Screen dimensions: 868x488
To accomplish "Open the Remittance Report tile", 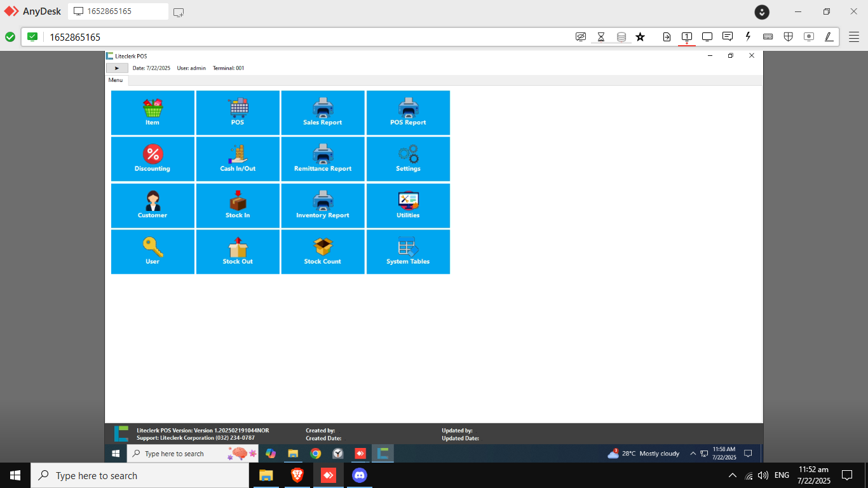I will (323, 159).
